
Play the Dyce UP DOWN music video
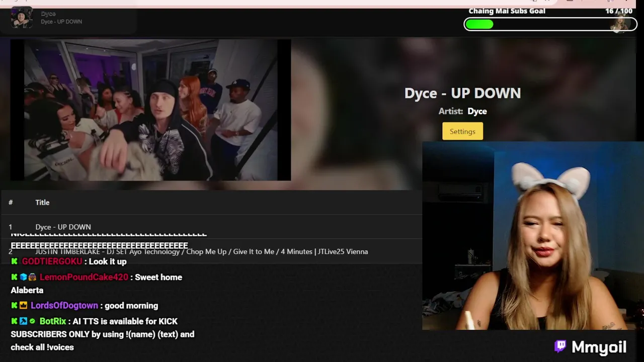150,110
